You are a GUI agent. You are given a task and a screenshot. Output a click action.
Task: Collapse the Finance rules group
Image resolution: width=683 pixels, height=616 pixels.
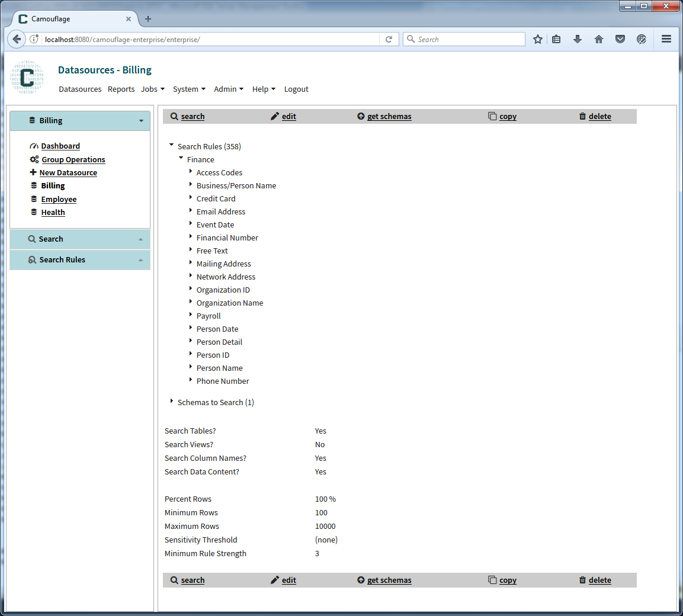click(x=181, y=159)
